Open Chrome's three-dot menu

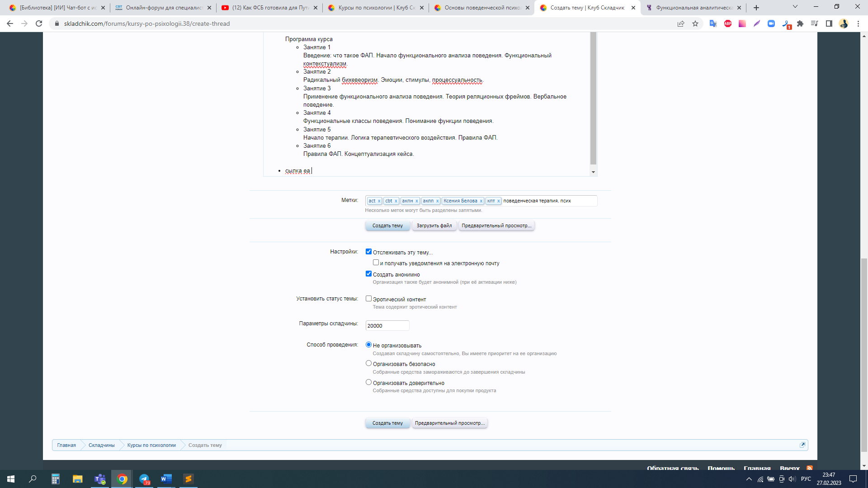[858, 23]
